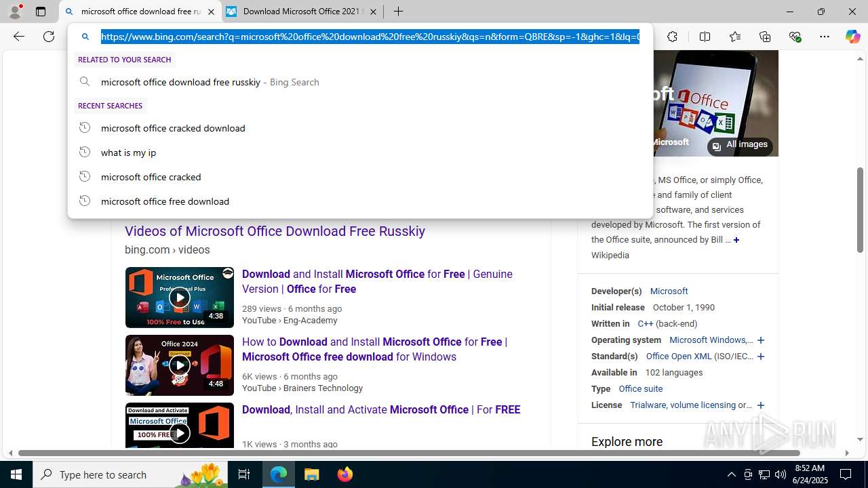This screenshot has width=868, height=488.
Task: Open Microsoft Edge taskbar icon
Action: [279, 474]
